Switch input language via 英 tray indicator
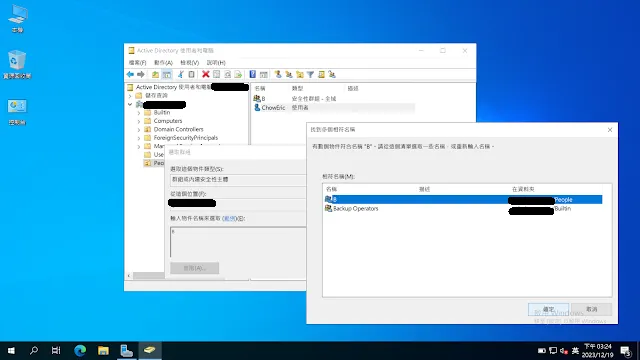Image resolution: width=640 pixels, height=360 pixels. (x=576, y=351)
